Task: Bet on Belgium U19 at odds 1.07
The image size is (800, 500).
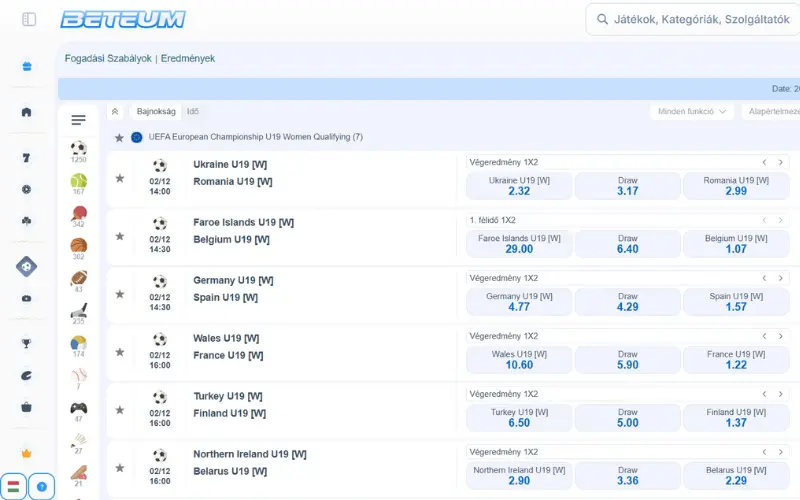Action: (x=736, y=244)
